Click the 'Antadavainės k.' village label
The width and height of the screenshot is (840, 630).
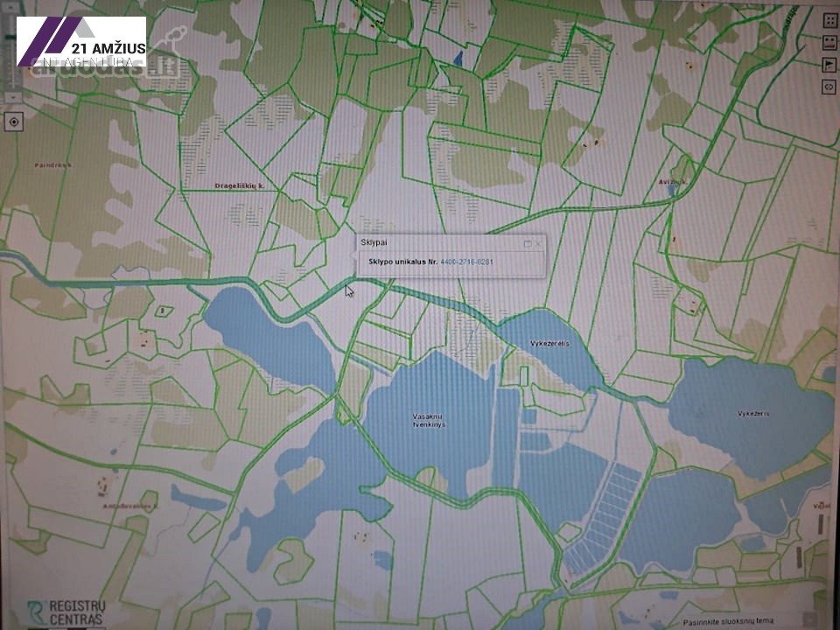[x=130, y=506]
